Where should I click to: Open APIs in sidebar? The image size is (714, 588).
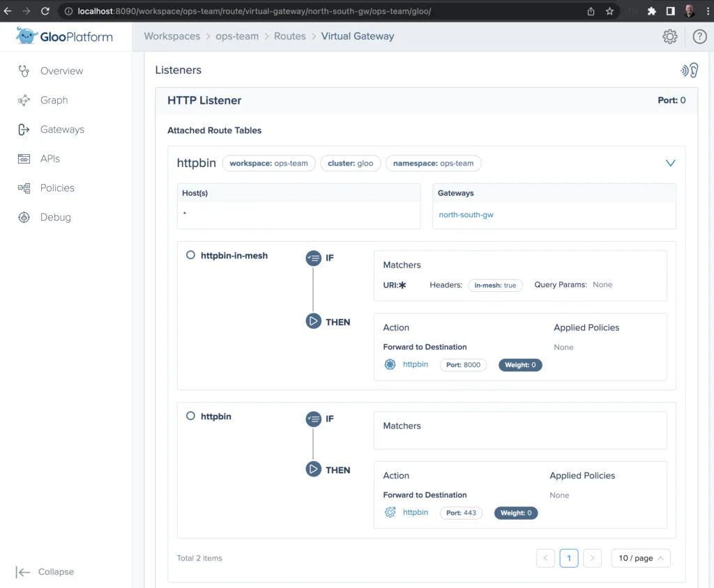tap(50, 159)
